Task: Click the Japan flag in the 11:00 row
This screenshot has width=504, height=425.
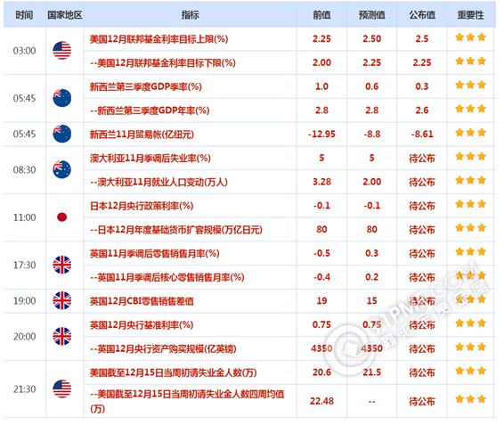Action: coord(61,217)
